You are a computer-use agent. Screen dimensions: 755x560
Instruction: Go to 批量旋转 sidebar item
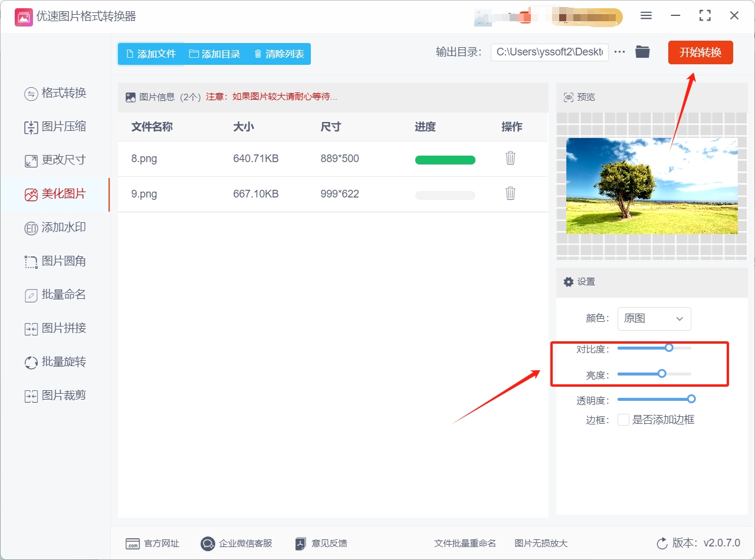55,362
